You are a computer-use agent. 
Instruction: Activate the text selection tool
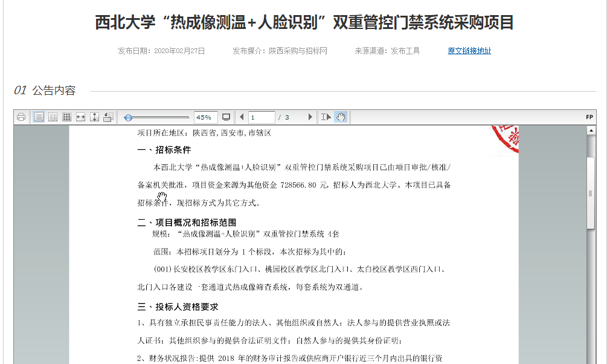[x=326, y=117]
